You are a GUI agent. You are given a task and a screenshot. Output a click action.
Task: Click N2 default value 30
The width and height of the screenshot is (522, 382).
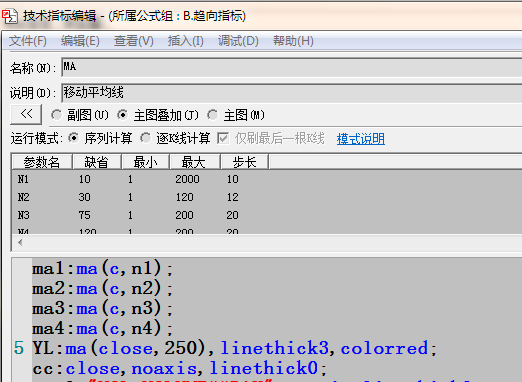(x=85, y=197)
